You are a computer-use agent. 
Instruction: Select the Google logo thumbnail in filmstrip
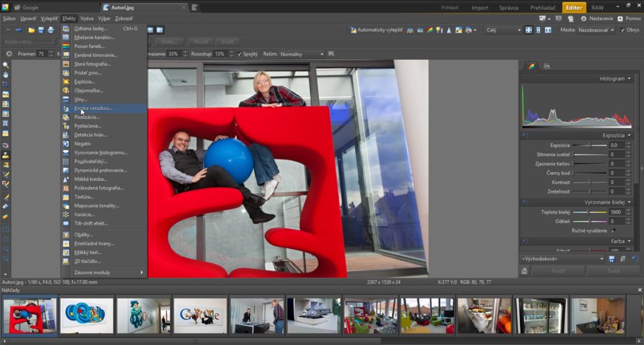point(200,315)
